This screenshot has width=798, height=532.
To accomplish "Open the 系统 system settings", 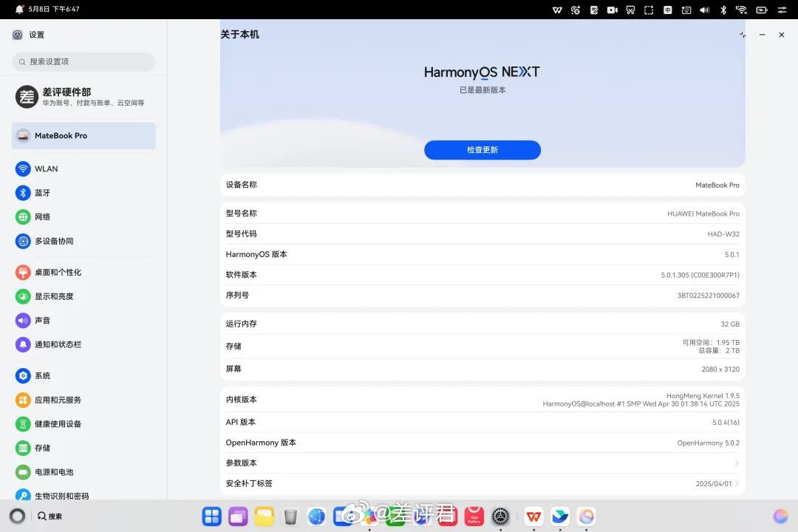I will pyautogui.click(x=84, y=375).
